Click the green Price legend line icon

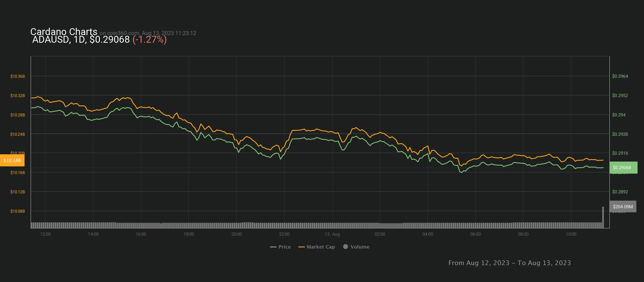pyautogui.click(x=273, y=247)
